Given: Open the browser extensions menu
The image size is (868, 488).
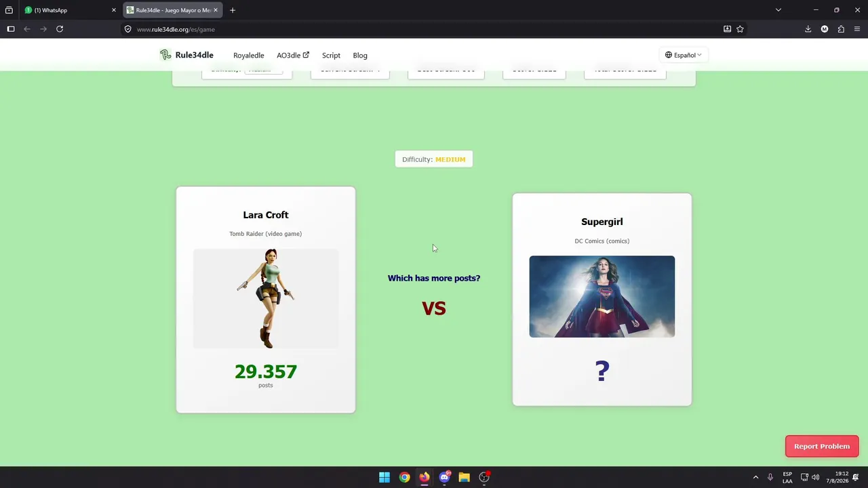Looking at the screenshot, I should 841,29.
